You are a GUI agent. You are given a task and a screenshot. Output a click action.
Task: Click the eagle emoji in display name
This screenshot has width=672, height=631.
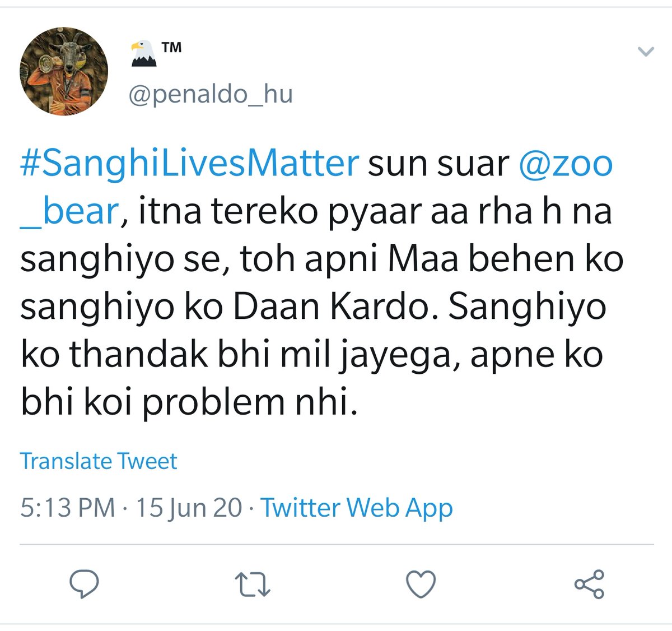(x=143, y=53)
